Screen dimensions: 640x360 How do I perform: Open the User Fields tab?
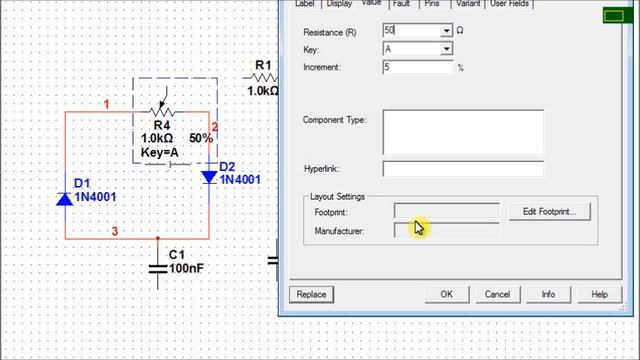click(509, 4)
